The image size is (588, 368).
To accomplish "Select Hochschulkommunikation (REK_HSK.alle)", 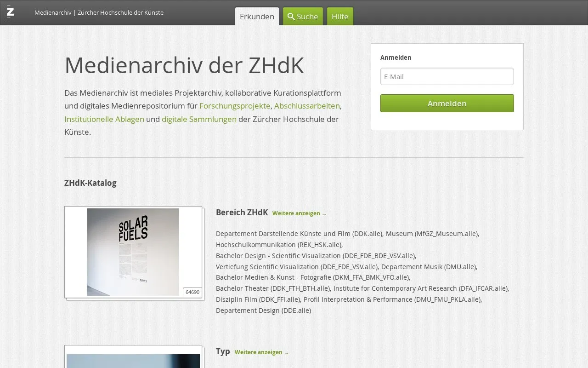I will tap(278, 245).
